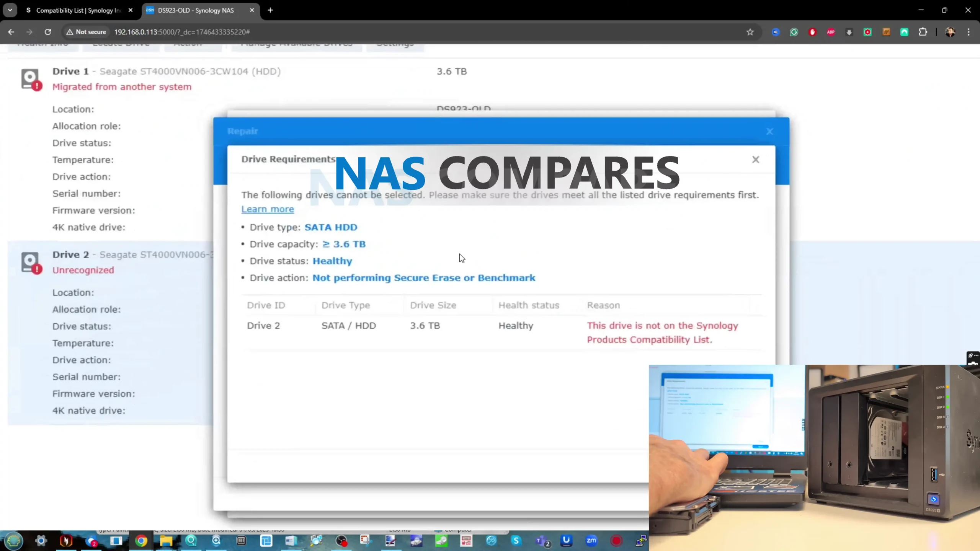Screen dimensions: 980x551
Task: Click the 'SATA / HDD' cell
Action: click(349, 326)
